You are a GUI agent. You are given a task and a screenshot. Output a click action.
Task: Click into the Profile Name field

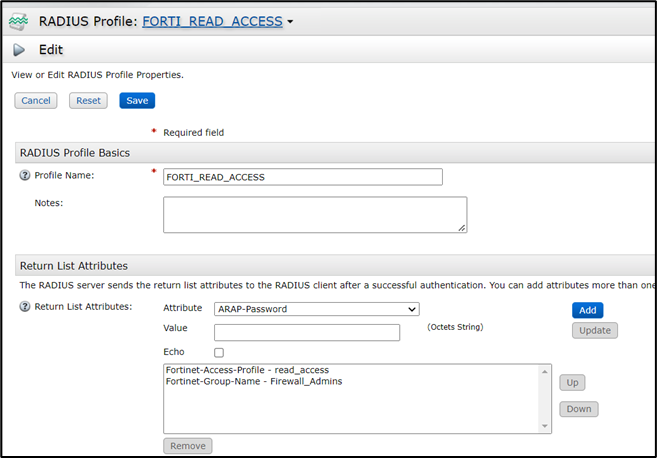302,177
